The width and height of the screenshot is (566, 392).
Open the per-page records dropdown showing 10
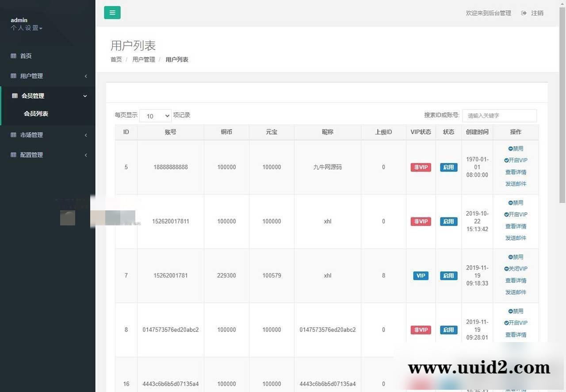(x=155, y=115)
